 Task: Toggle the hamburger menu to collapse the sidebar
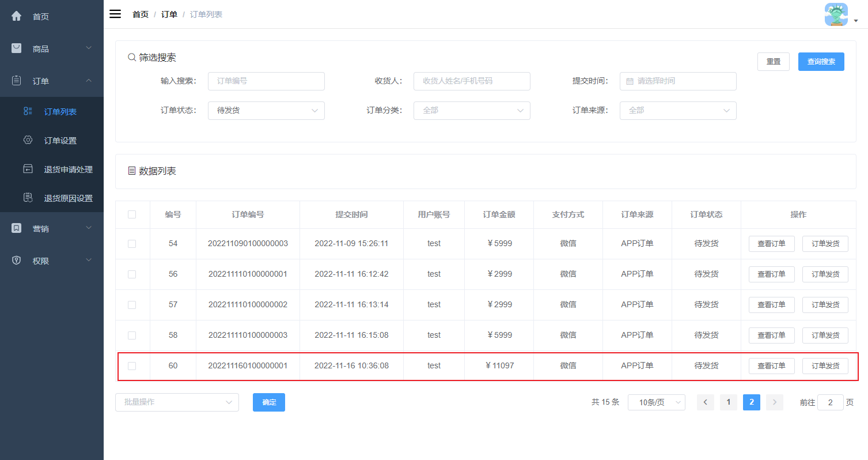point(115,14)
